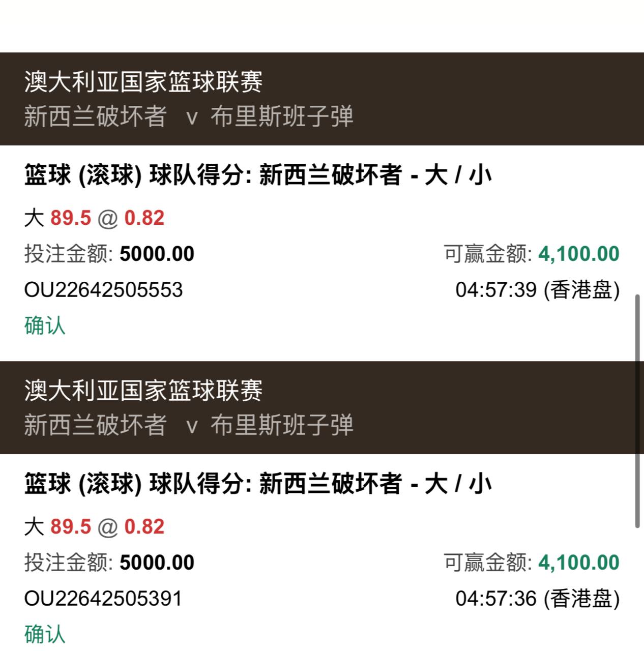Image resolution: width=644 pixels, height=651 pixels.
Task: Click the 4,100.00 winnings of the 04:57:36 bet
Action: [x=578, y=563]
